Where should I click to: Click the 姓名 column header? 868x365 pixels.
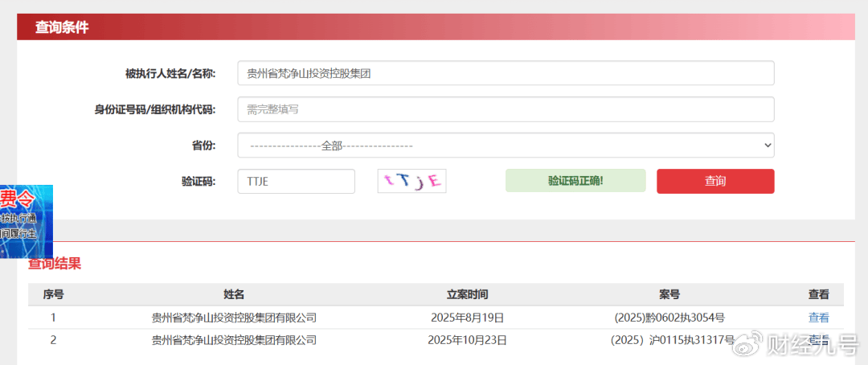234,294
